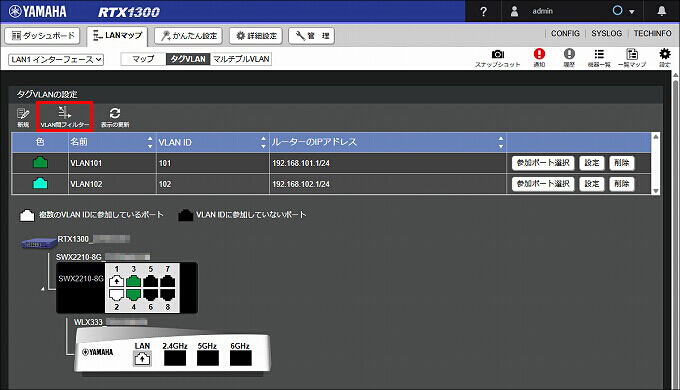Select the VLAN102 name cell
Screen dimensions: 680x390
pyautogui.click(x=112, y=184)
